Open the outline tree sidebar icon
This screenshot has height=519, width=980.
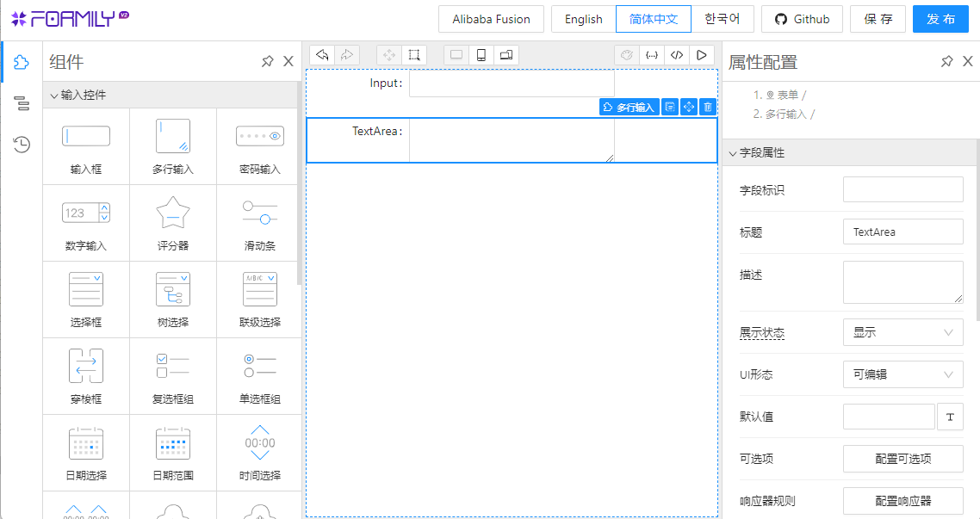[22, 103]
